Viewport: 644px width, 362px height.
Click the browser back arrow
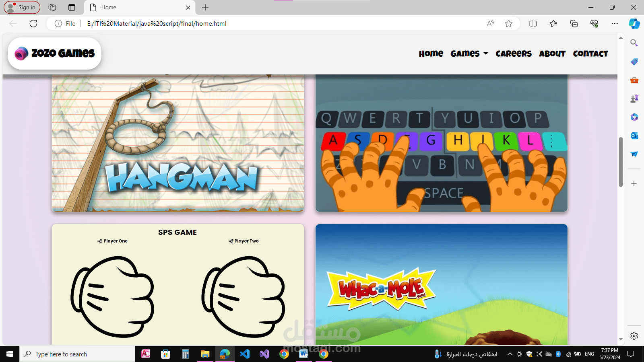click(13, 23)
